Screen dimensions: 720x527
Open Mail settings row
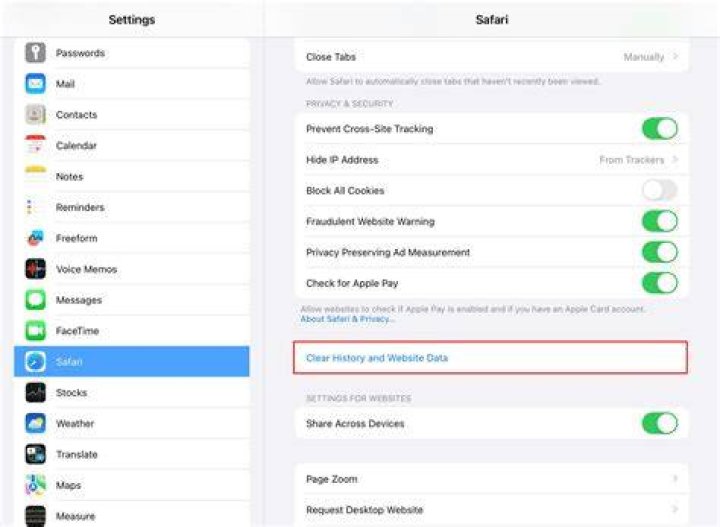click(x=132, y=84)
